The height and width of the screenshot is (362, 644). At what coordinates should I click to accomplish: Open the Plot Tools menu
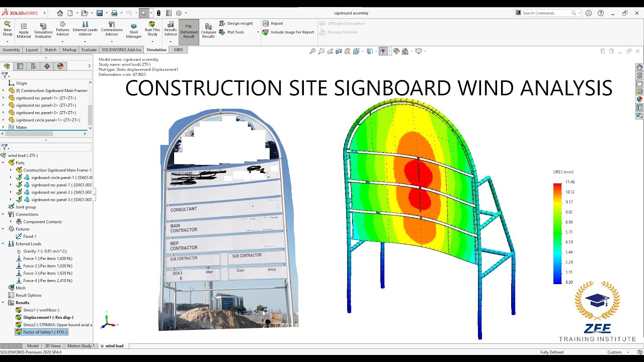click(x=232, y=32)
